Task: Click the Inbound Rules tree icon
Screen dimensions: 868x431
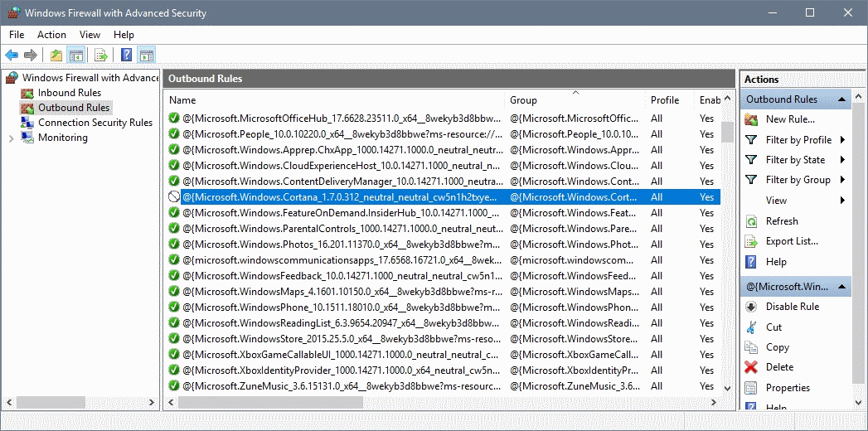Action: click(27, 92)
